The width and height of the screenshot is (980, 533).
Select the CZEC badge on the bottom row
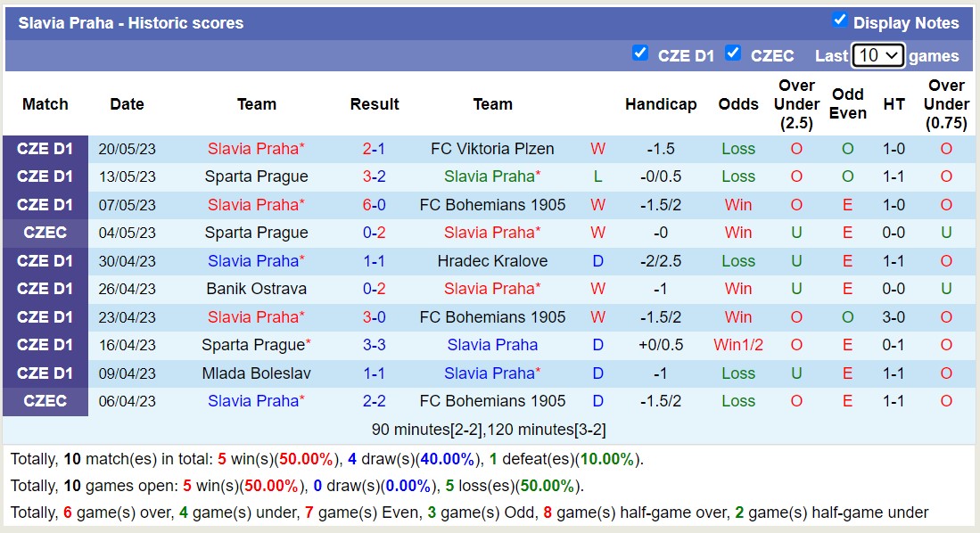tap(45, 401)
